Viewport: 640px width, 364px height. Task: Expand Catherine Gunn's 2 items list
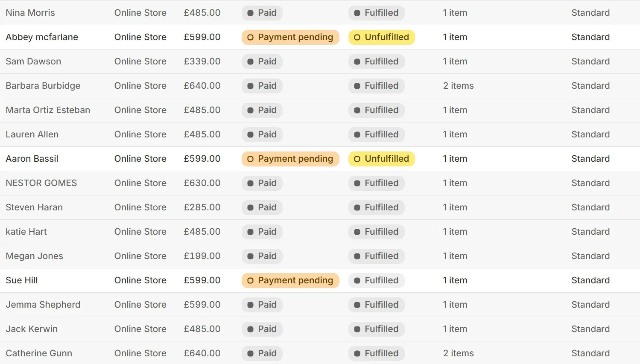(458, 353)
